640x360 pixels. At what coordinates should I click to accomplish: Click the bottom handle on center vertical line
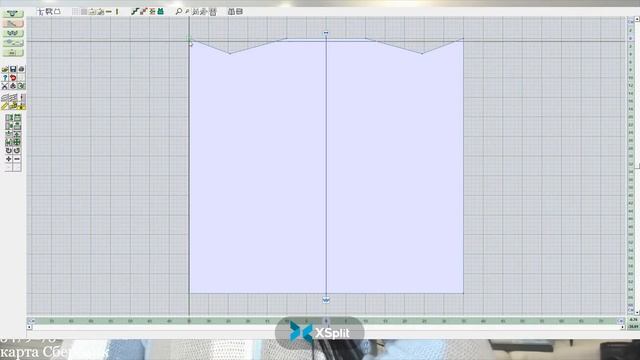(326, 300)
